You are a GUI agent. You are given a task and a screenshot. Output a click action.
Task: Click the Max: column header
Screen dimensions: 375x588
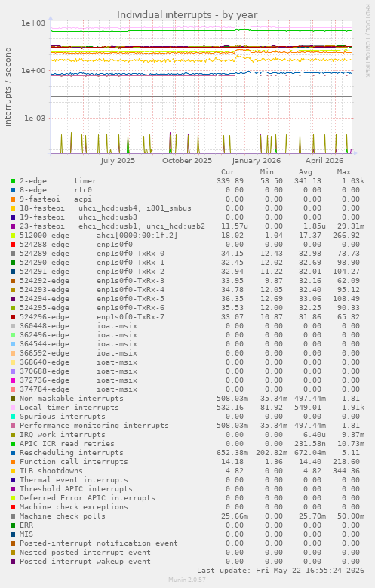click(x=346, y=172)
